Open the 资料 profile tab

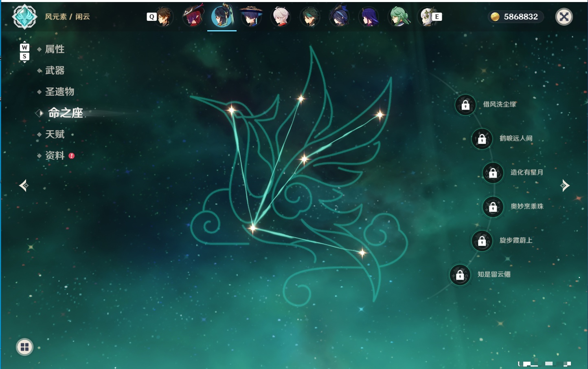click(x=55, y=155)
